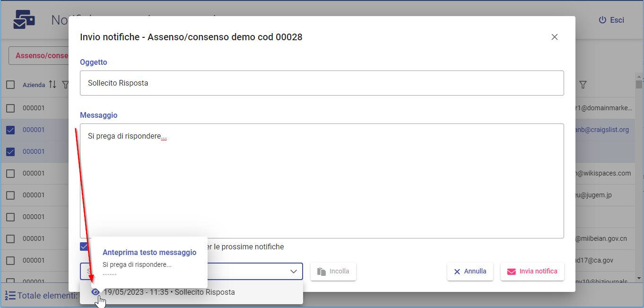Screen dimensions: 644x308
Task: Click the paste clipboard icon on Incolla
Action: (322, 272)
